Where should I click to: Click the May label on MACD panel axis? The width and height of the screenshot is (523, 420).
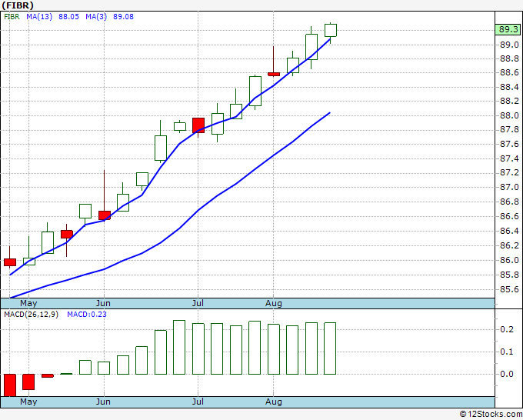tap(28, 402)
